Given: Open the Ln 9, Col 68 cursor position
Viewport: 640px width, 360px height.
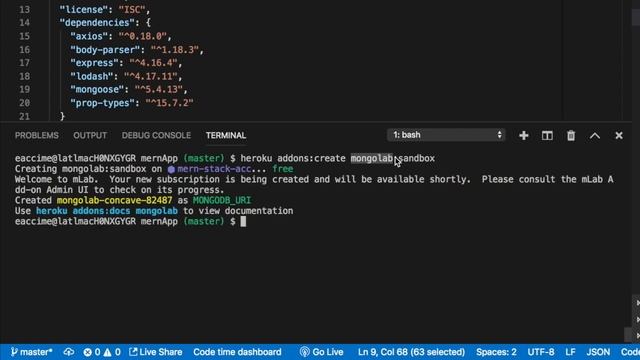Looking at the screenshot, I should click(411, 352).
